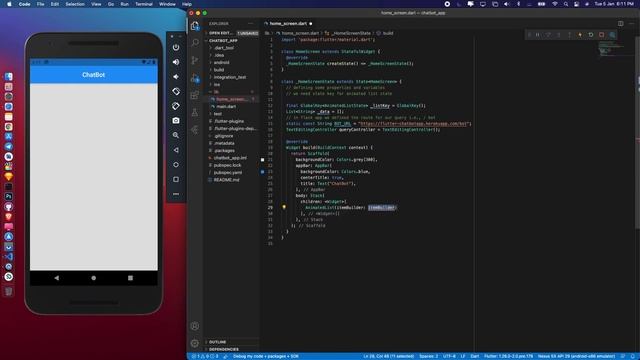Open main.dart in the explorer

(226, 107)
